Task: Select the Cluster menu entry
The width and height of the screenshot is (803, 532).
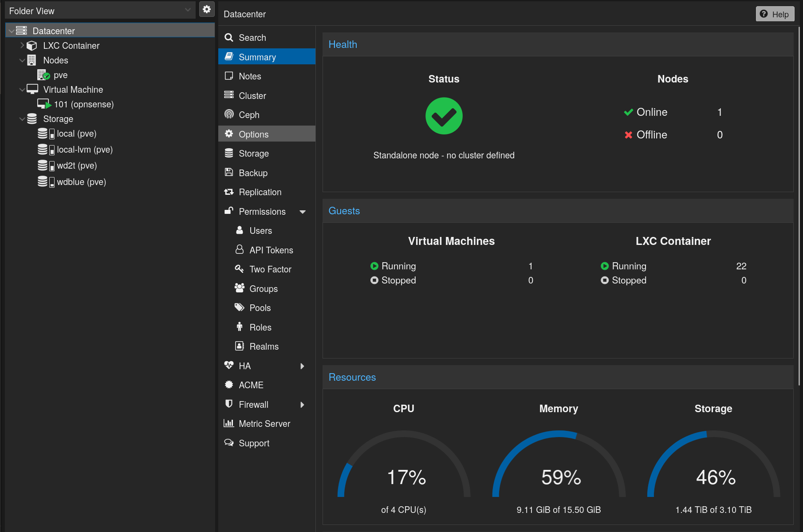Action: [252, 95]
